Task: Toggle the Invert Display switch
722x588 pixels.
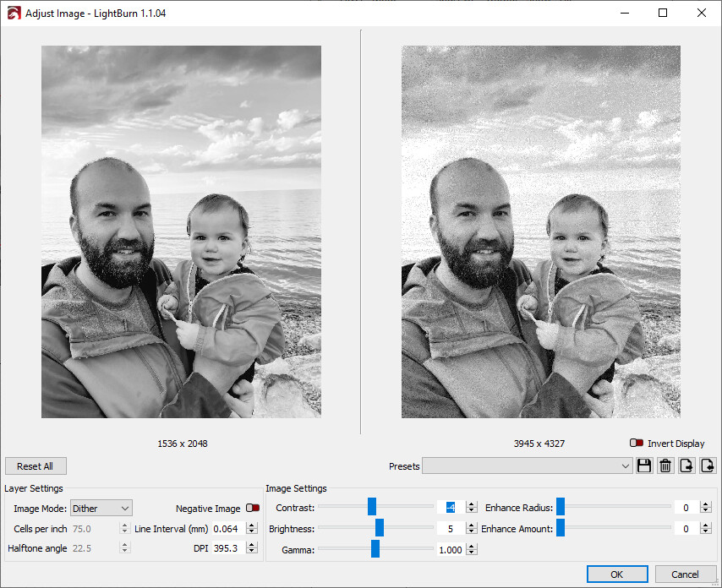Action: pos(637,443)
